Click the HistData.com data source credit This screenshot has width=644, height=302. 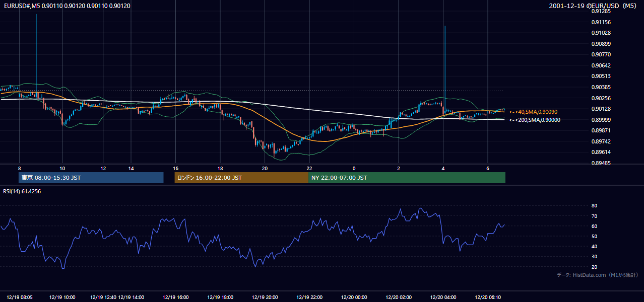coord(598,275)
